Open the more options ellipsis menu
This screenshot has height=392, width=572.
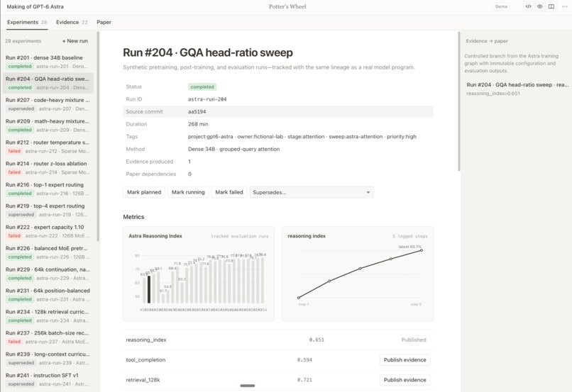pos(564,6)
